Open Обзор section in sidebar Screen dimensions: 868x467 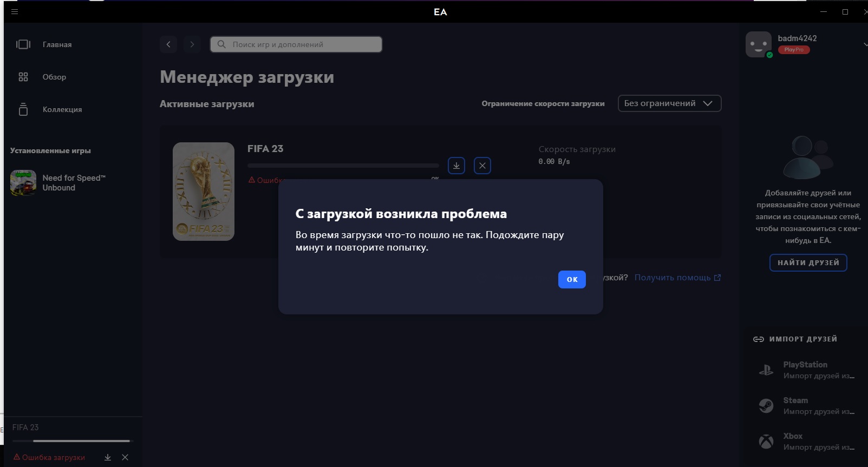click(54, 77)
